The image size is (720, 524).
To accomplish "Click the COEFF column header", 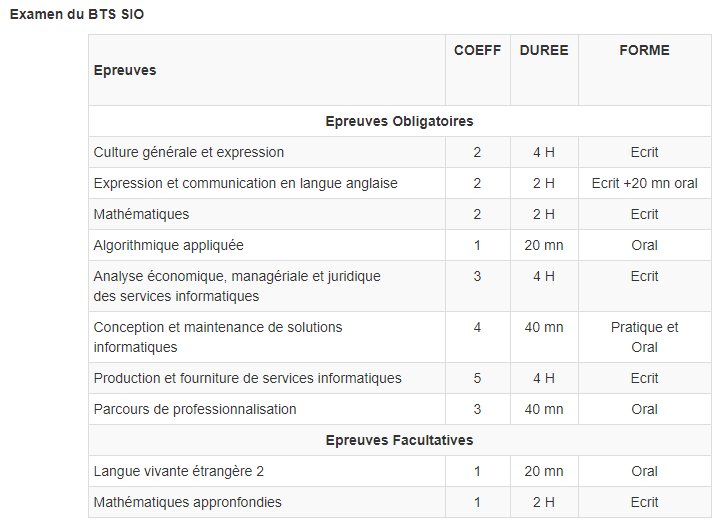I will 477,51.
